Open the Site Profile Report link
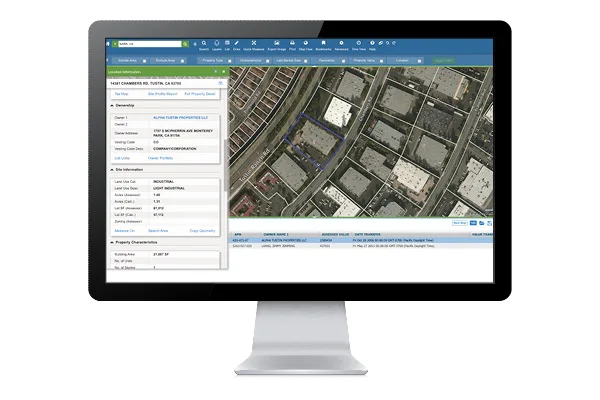 pyautogui.click(x=163, y=94)
